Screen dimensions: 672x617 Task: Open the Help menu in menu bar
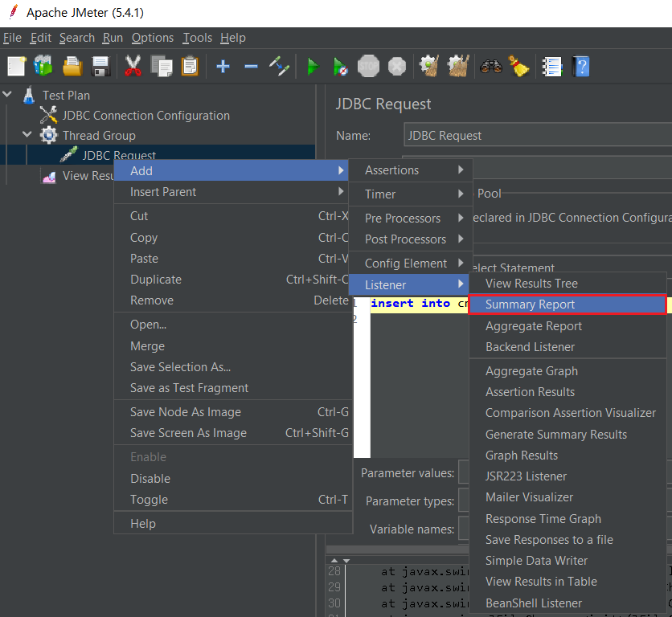(233, 38)
